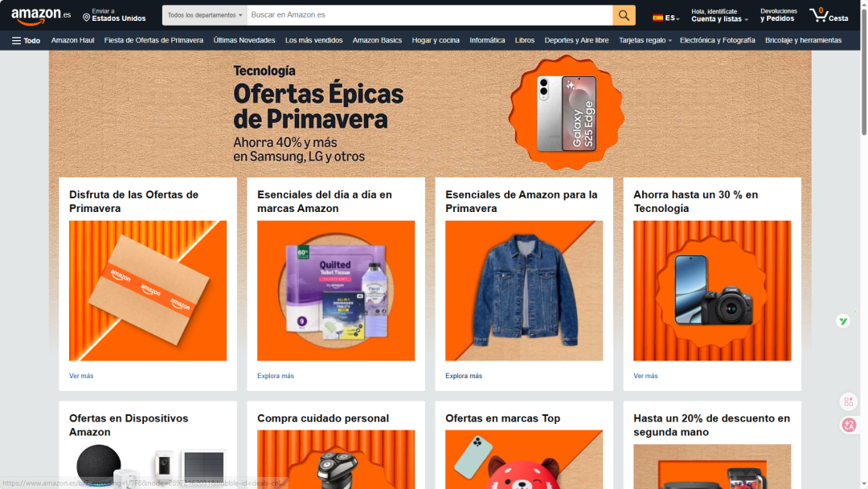Click the Galaxy S25 Edge banner image
Viewport: 868px width, 489px height.
click(567, 113)
